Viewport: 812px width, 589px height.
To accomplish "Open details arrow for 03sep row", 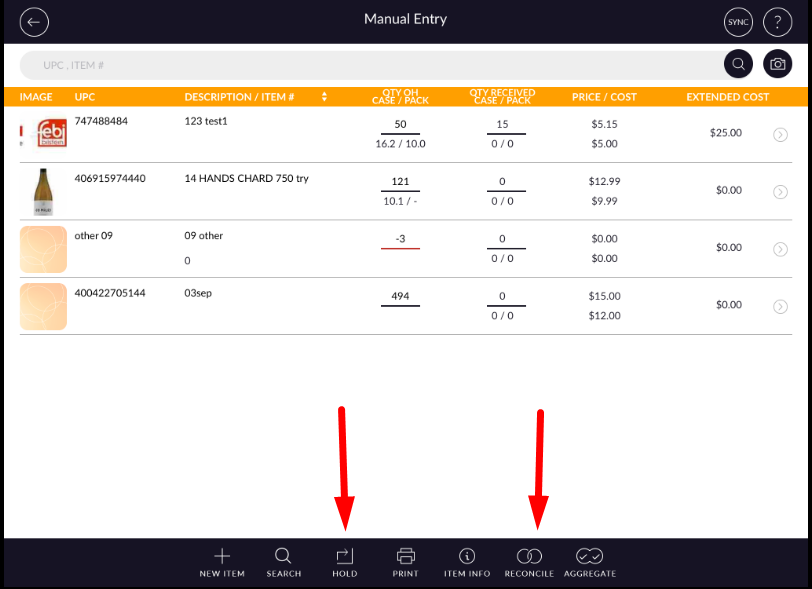I will coord(780,306).
